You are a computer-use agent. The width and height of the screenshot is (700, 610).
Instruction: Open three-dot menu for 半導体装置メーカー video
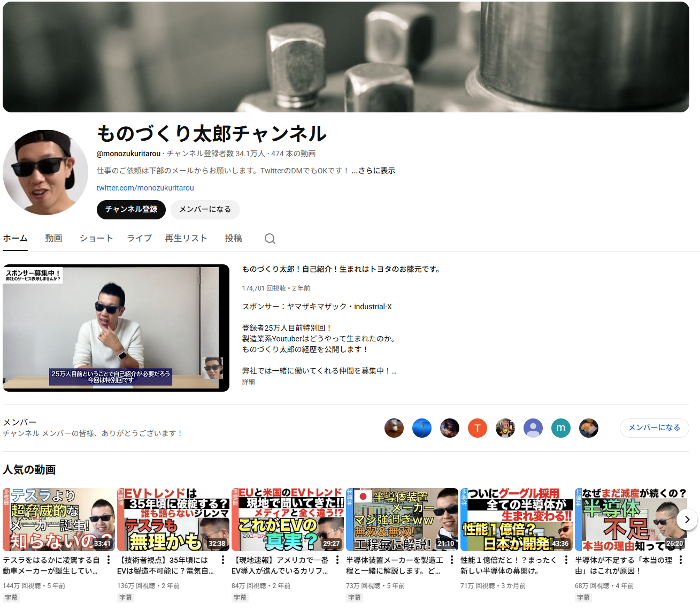[x=452, y=560]
